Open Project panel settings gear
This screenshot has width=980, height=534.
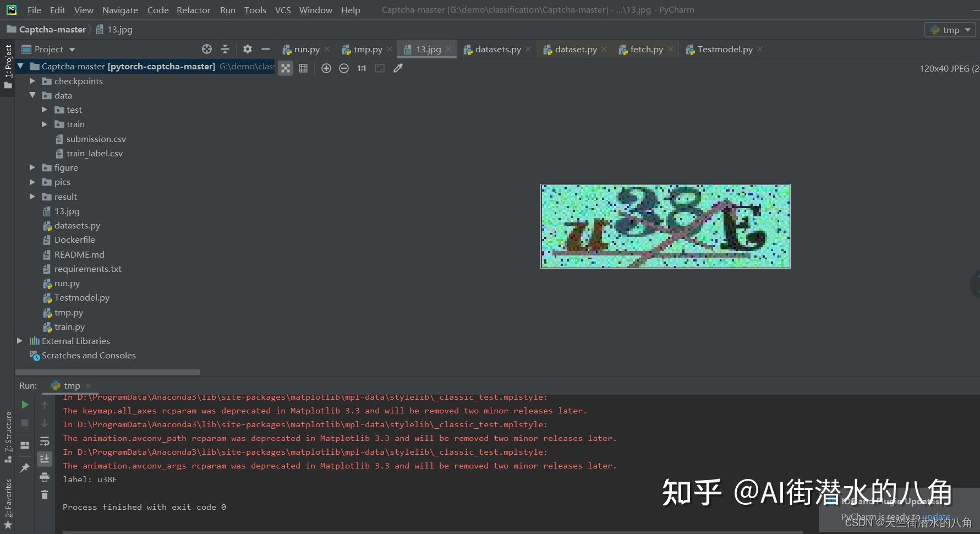248,49
